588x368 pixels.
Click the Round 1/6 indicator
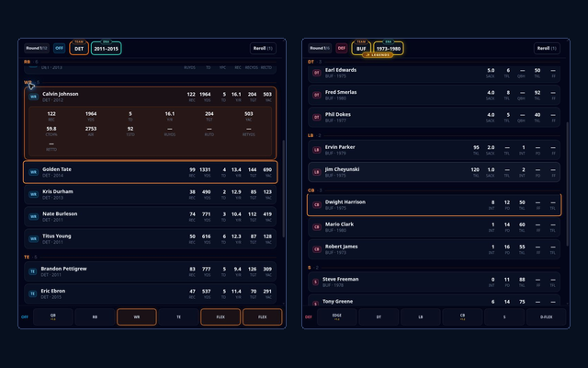pos(320,48)
